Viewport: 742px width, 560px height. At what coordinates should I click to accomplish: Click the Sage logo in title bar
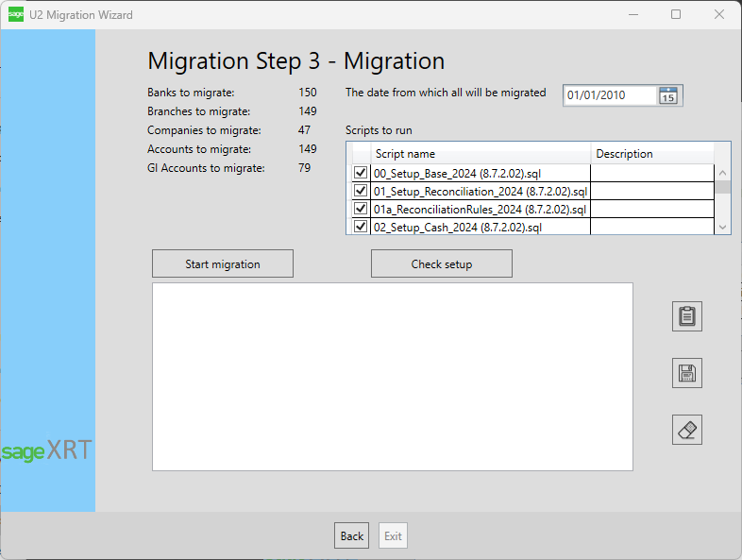[15, 14]
